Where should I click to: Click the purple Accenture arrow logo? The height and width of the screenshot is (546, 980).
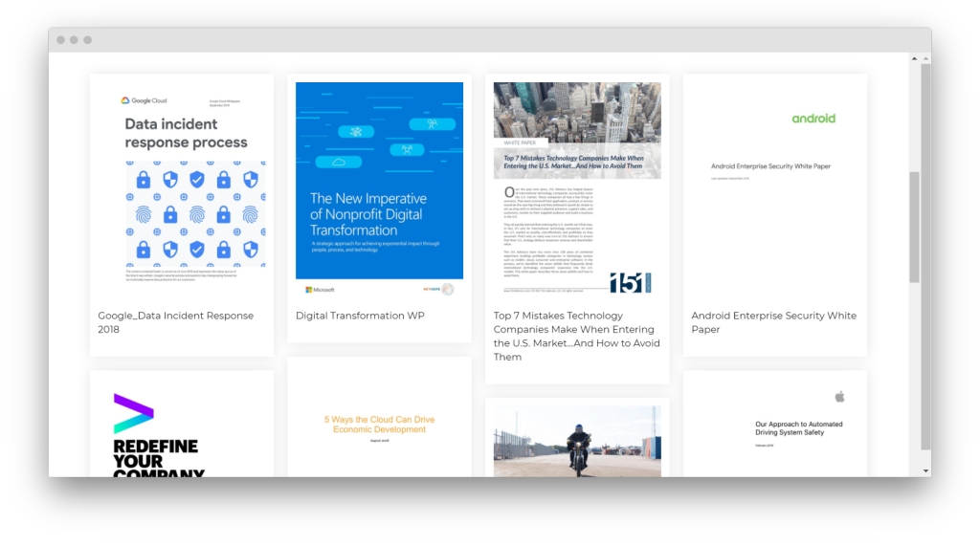coord(133,413)
